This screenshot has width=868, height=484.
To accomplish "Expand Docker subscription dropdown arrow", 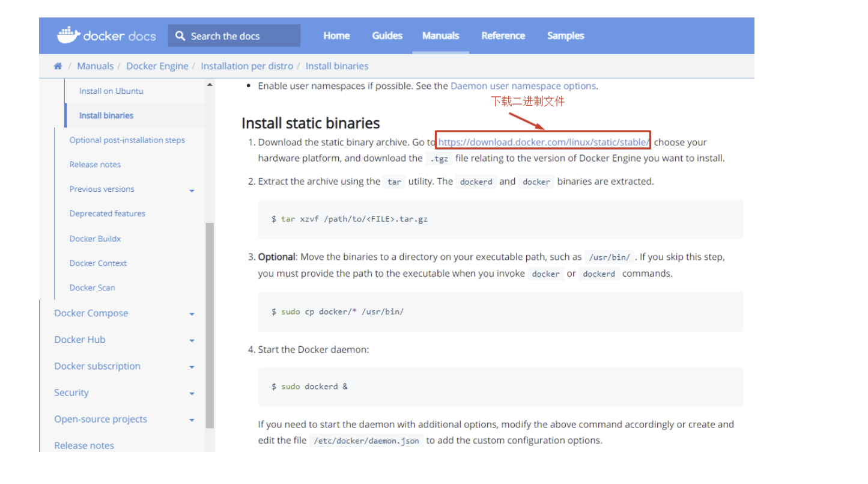I will (192, 367).
